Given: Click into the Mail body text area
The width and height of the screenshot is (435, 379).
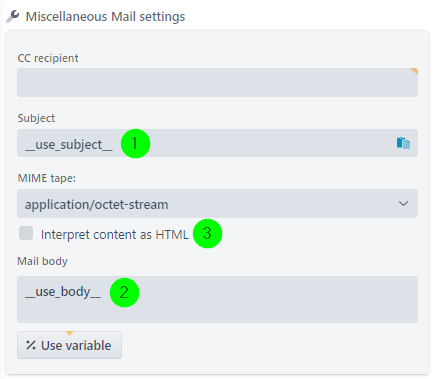Looking at the screenshot, I should 217,299.
